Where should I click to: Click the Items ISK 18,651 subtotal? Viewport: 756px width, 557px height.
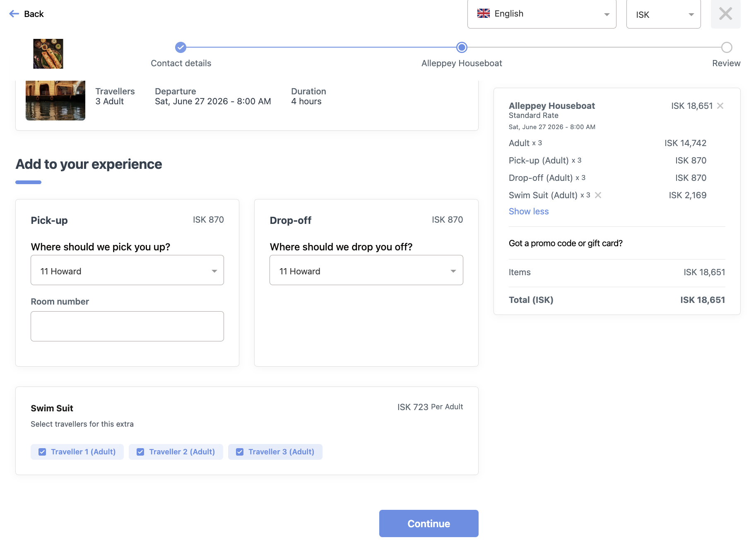(704, 272)
